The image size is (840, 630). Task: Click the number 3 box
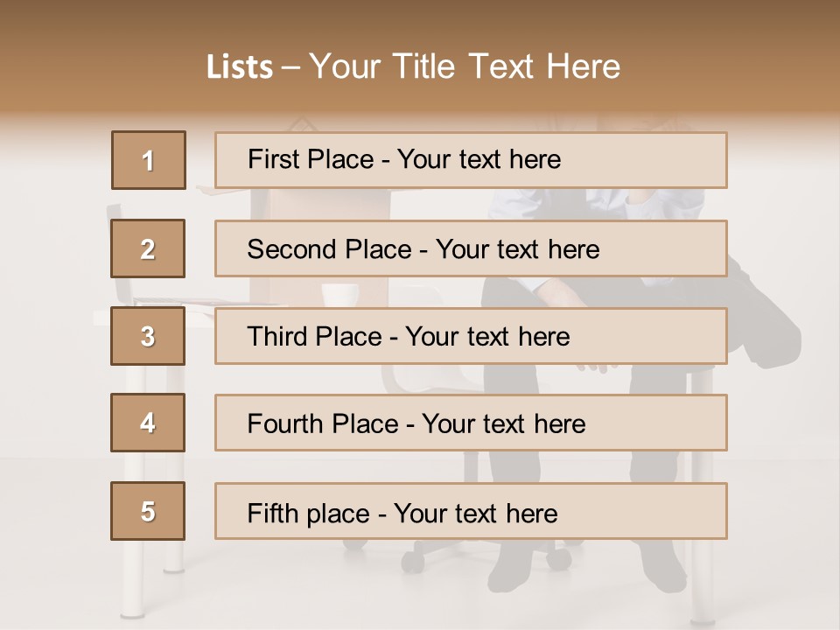(x=148, y=336)
